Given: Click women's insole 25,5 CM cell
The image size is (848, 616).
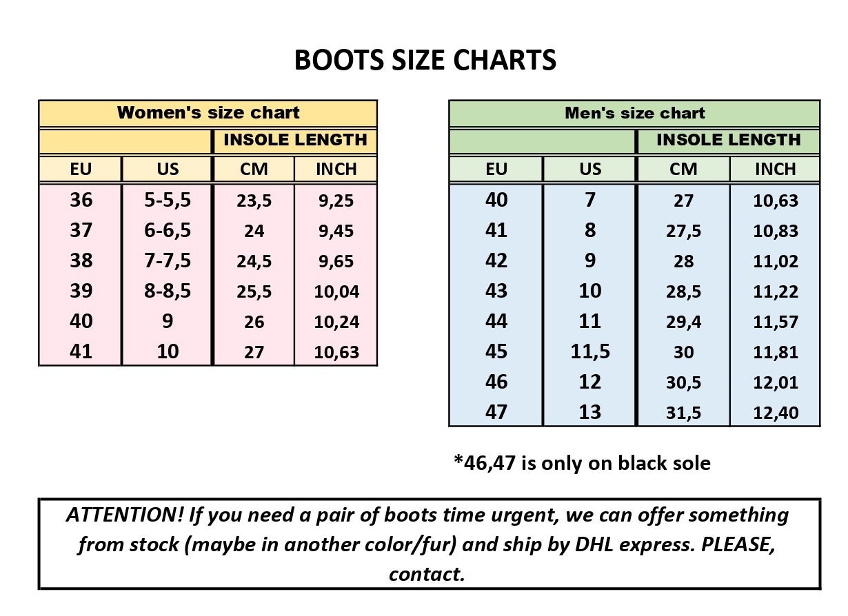Looking at the screenshot, I should 254,291.
